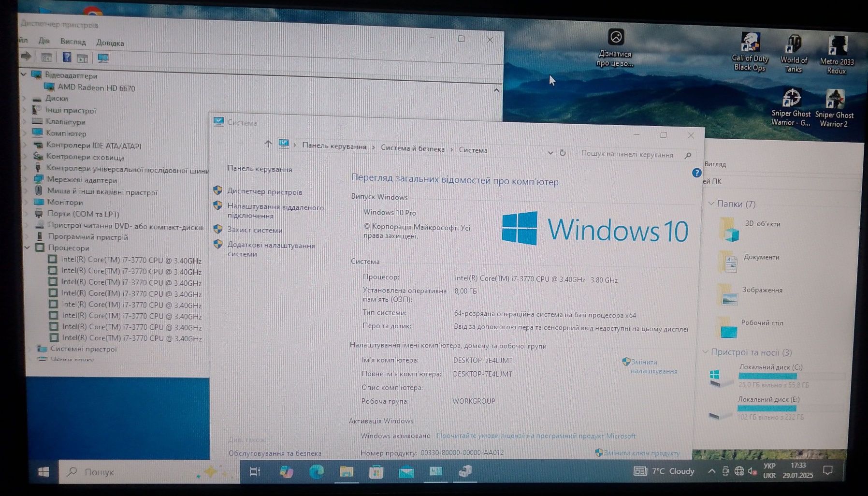Image resolution: width=868 pixels, height=496 pixels.
Task: Collapse the Папки (7) section in Explorer
Action: pos(711,204)
